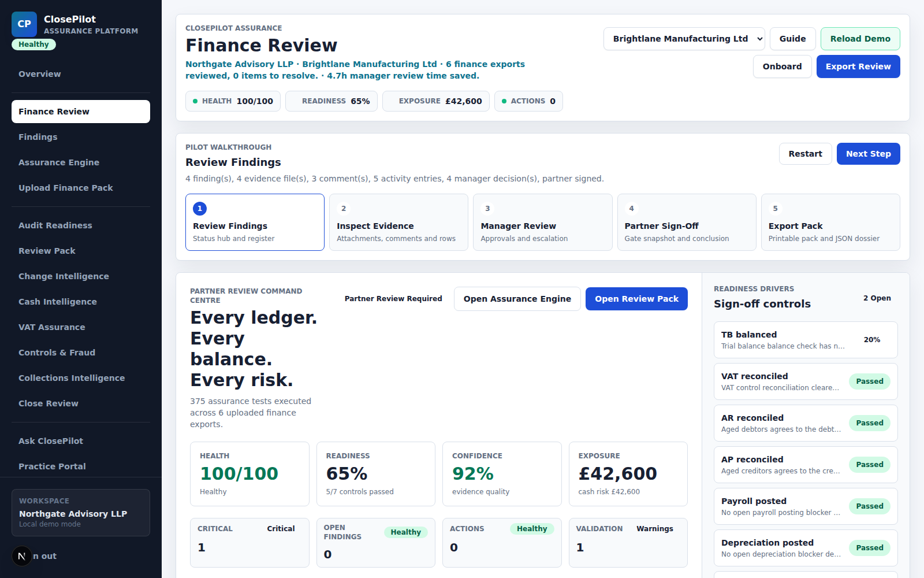Image resolution: width=924 pixels, height=578 pixels.
Task: Open Collections Intelligence page
Action: 81,378
